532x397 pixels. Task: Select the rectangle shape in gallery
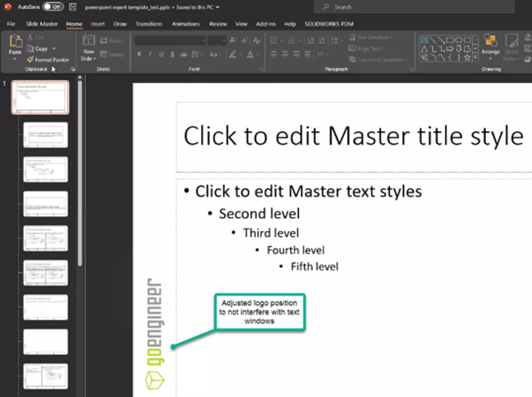450,40
